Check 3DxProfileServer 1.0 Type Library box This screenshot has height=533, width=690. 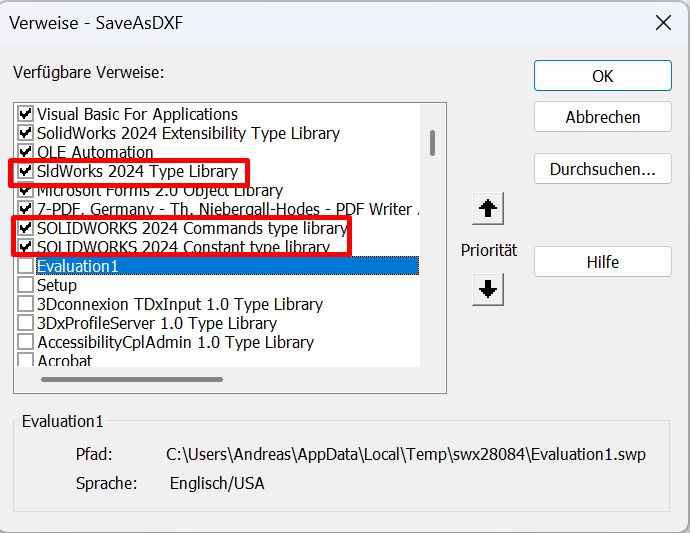(25, 323)
